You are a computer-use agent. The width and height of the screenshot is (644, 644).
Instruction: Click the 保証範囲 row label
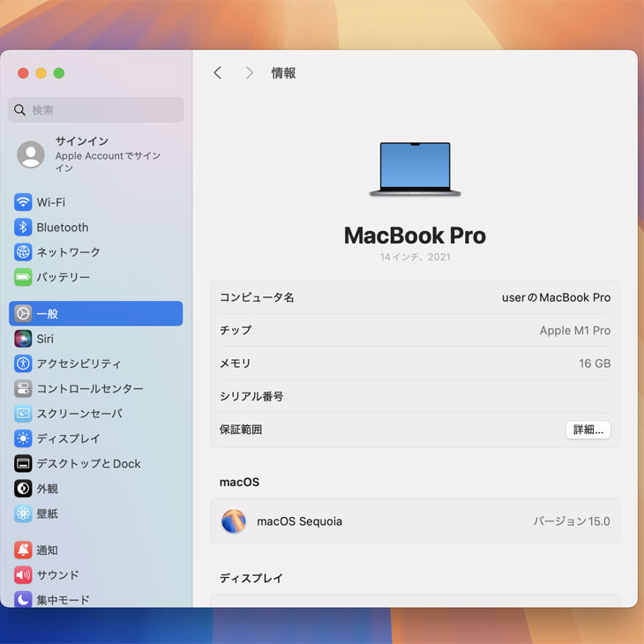241,430
